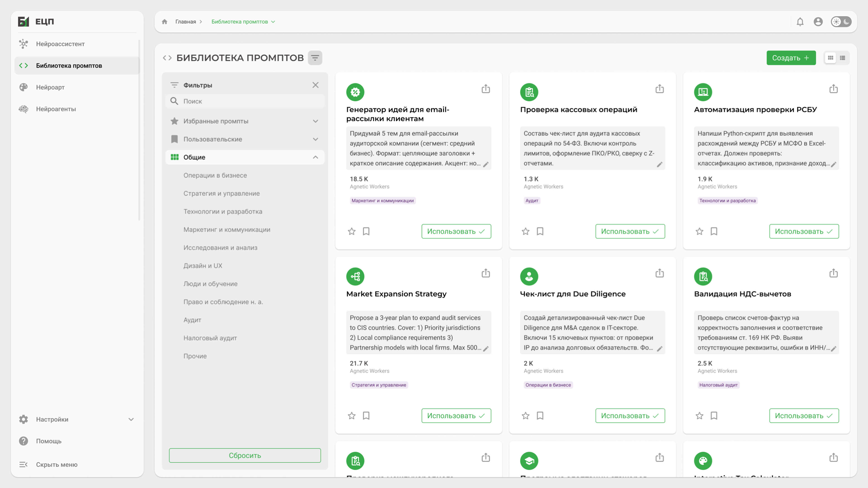Share the email-рассылки generator prompt card

pyautogui.click(x=486, y=89)
